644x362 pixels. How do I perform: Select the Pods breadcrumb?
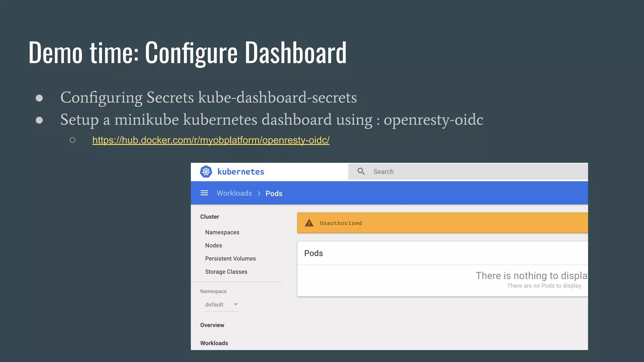point(274,194)
